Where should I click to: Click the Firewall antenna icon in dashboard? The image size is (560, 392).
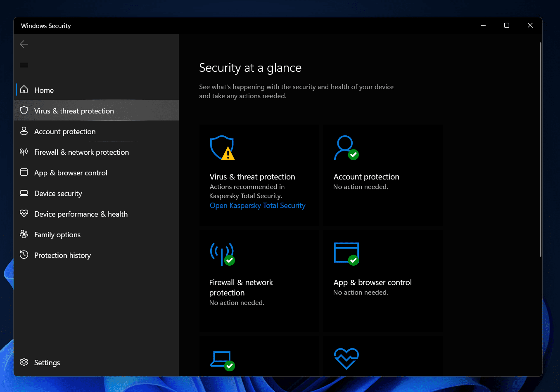tap(222, 253)
